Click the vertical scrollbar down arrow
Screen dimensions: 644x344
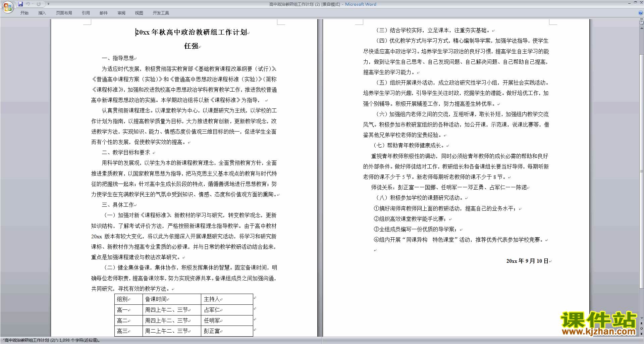tap(641, 318)
